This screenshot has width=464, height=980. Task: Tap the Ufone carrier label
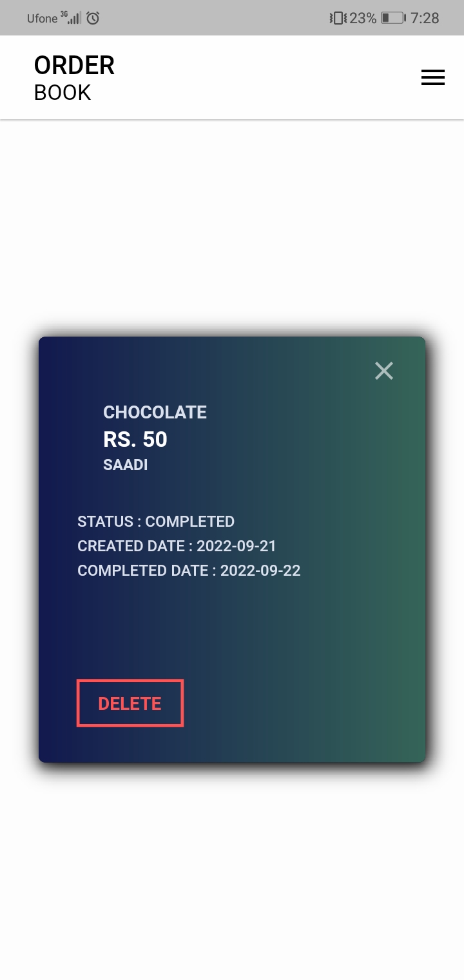[x=43, y=19]
